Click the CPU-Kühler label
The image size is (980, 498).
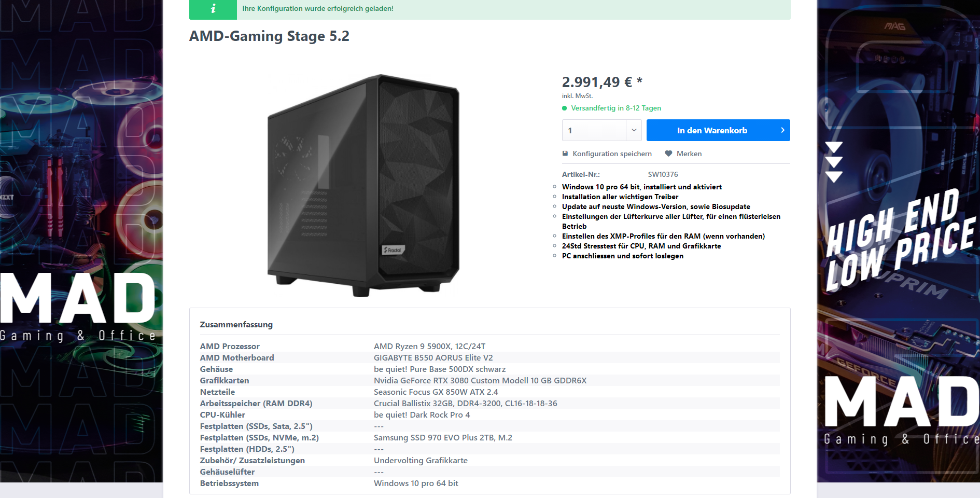click(x=222, y=414)
